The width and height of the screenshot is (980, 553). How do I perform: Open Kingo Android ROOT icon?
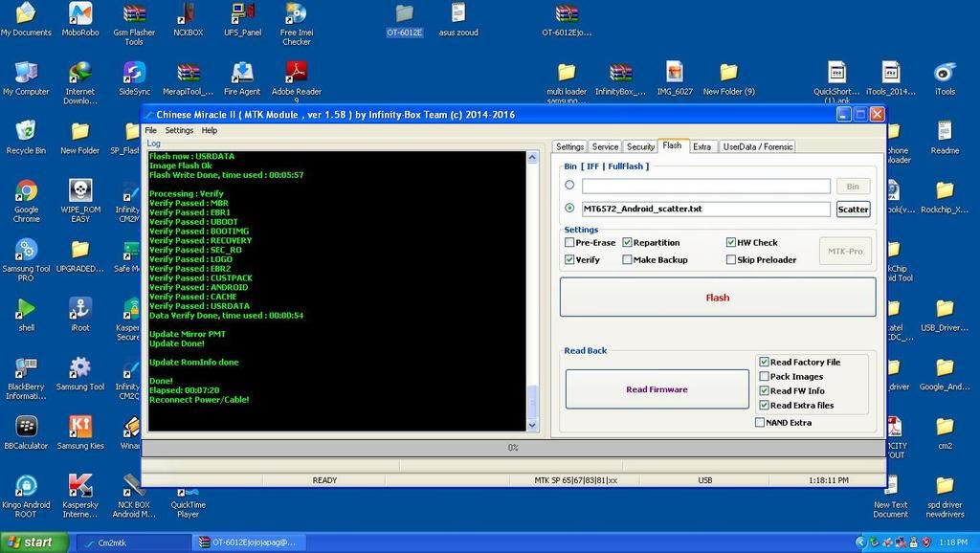(26, 486)
